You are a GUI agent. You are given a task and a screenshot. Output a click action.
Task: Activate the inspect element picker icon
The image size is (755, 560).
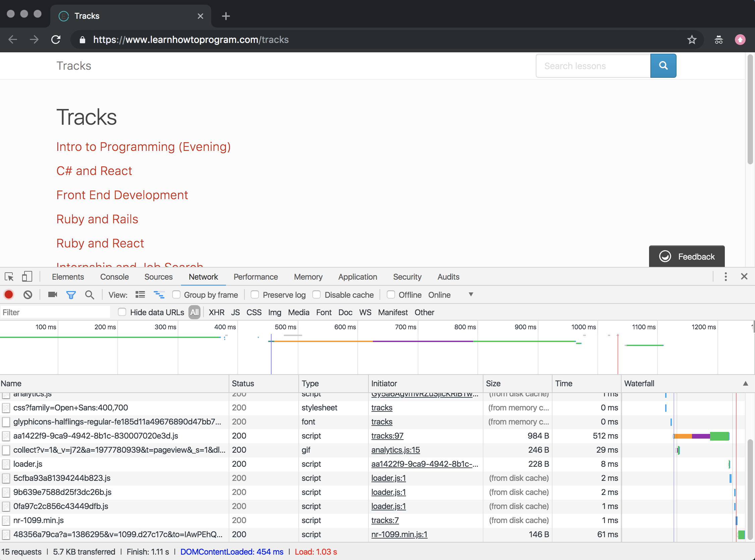pos(9,277)
